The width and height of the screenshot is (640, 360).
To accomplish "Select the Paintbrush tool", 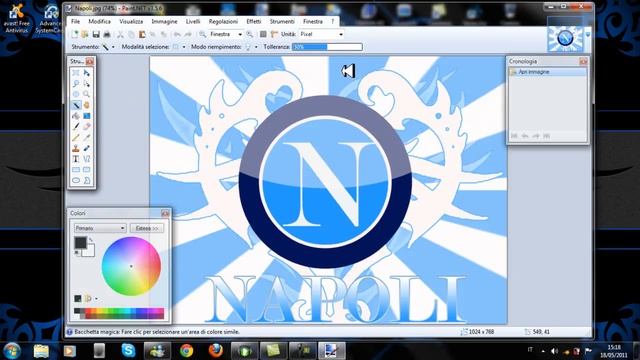I will coord(76,127).
